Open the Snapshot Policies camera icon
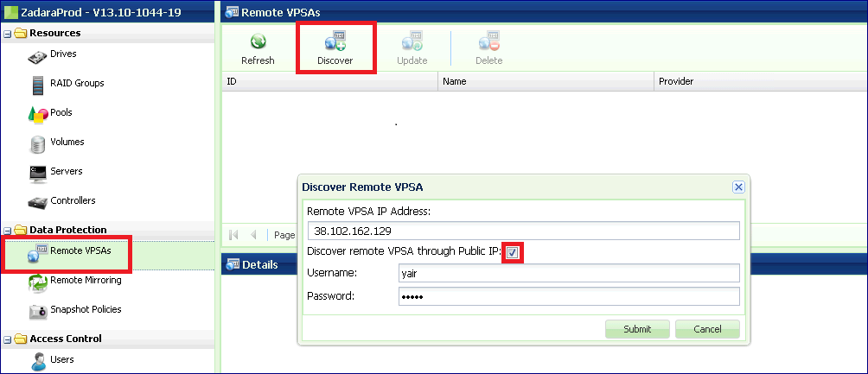Viewport: 868px width, 374px height. (38, 312)
